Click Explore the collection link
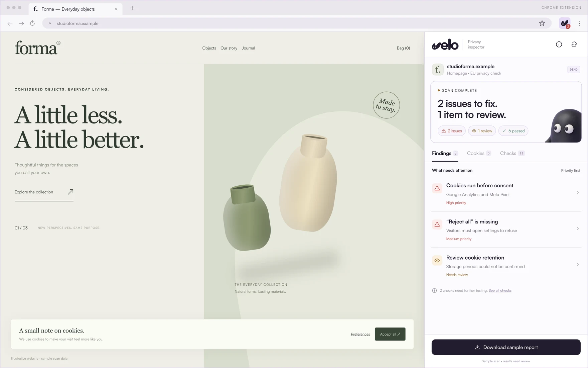 pyautogui.click(x=44, y=192)
